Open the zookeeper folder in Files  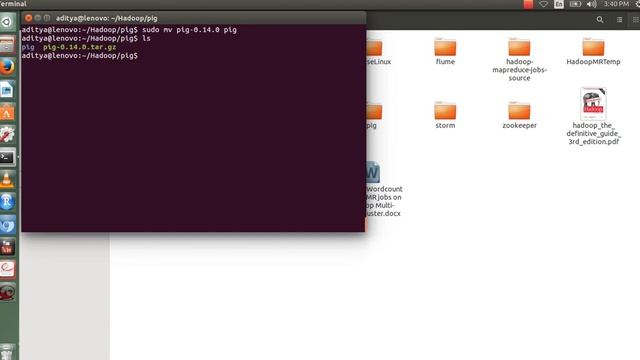coord(519,115)
